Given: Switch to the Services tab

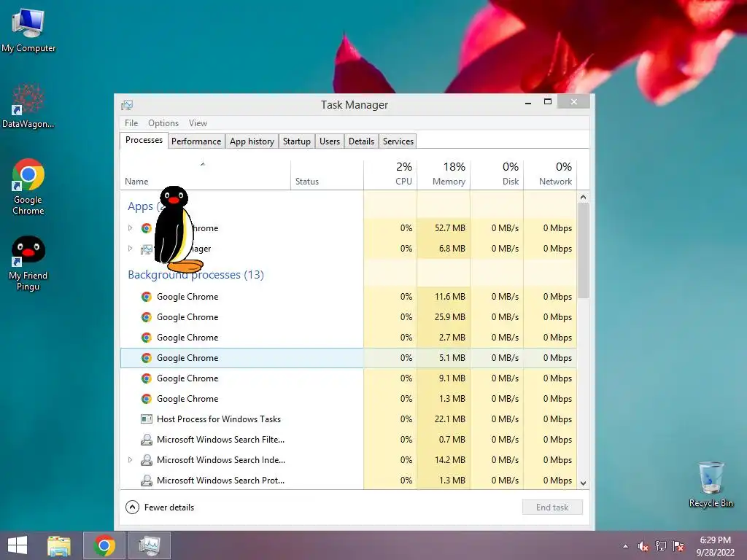Looking at the screenshot, I should click(398, 141).
